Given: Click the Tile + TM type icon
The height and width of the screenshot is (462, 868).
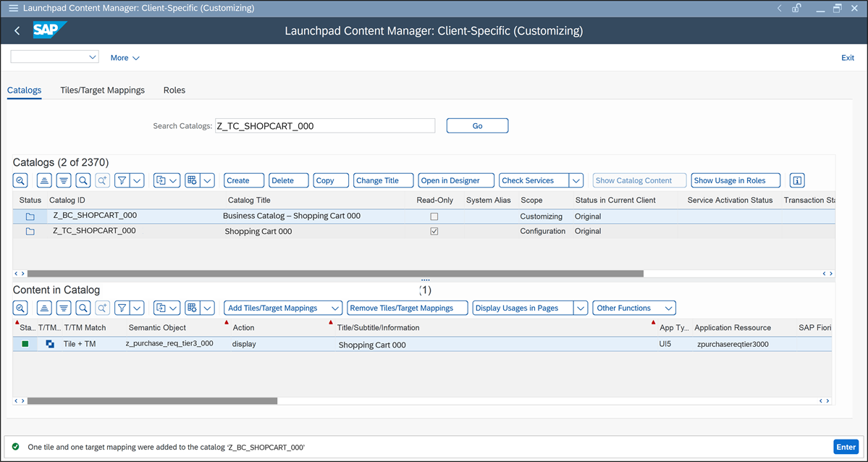Looking at the screenshot, I should point(50,344).
